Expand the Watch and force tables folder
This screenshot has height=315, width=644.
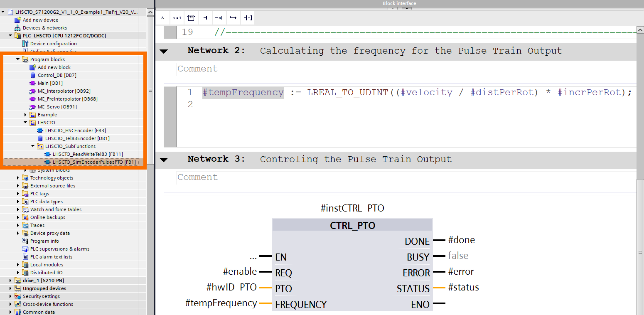pos(18,209)
